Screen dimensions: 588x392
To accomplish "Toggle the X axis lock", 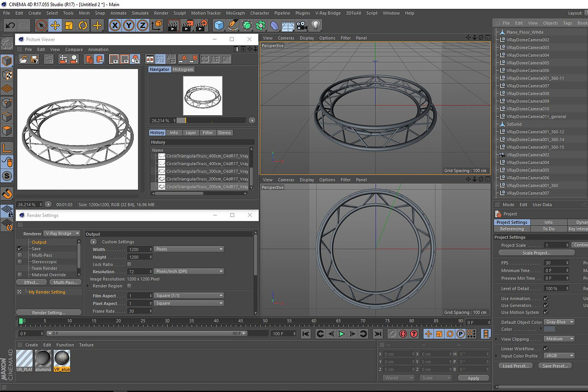I will (x=115, y=25).
